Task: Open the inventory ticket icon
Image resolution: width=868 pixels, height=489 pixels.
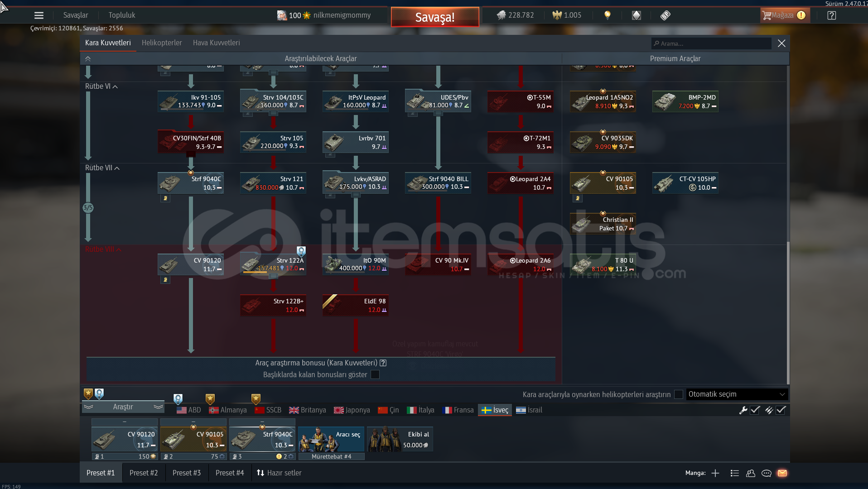Action: (x=665, y=15)
